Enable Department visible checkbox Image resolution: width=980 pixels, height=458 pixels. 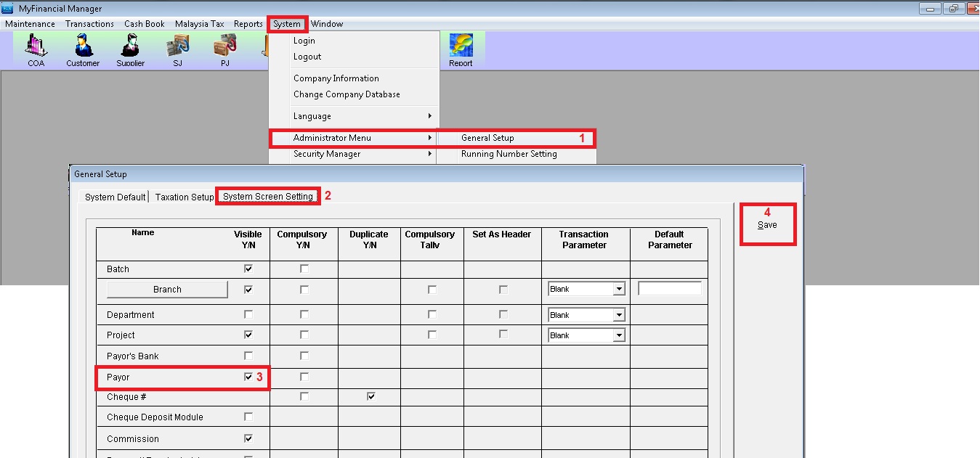pyautogui.click(x=248, y=315)
